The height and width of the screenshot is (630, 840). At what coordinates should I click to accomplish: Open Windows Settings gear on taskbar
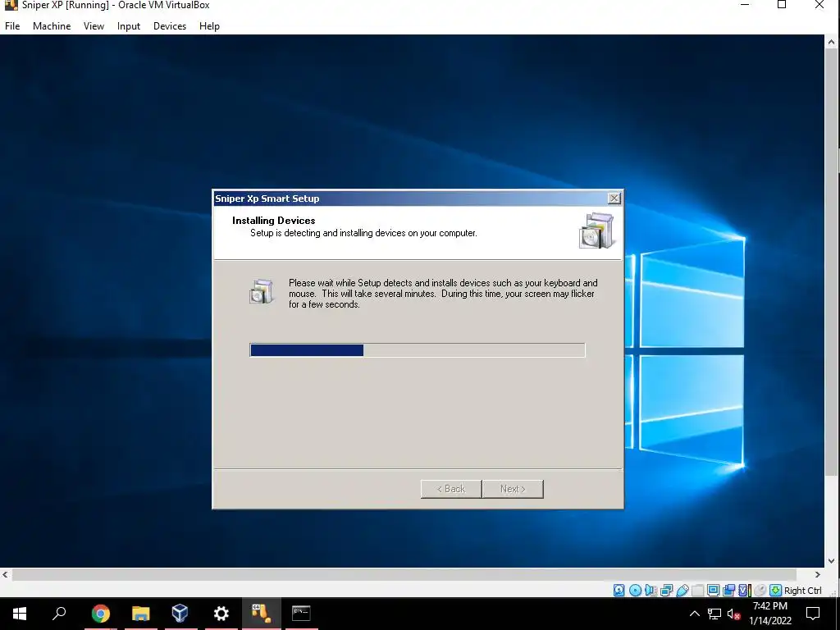point(221,613)
